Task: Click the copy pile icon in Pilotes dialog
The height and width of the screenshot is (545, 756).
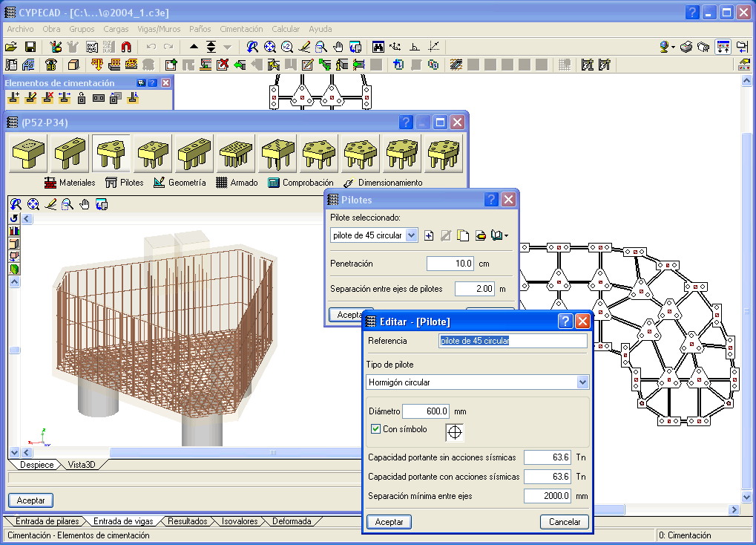Action: point(463,235)
